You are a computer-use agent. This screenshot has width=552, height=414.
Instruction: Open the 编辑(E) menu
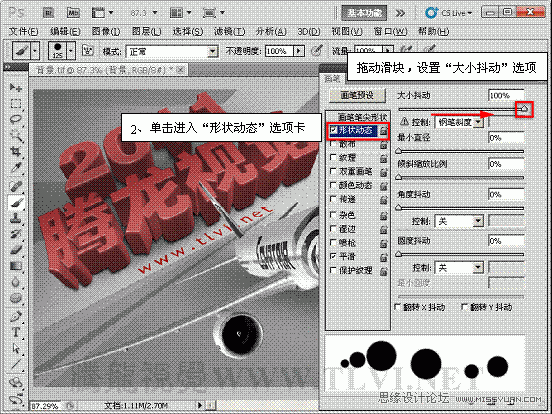pyautogui.click(x=65, y=32)
